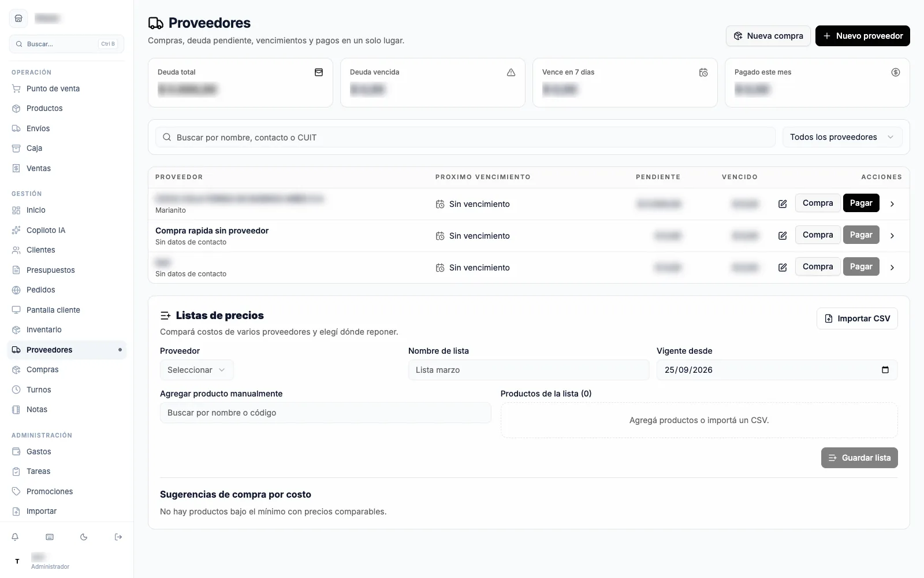This screenshot has width=924, height=578.
Task: Click Guardar lista button
Action: (859, 458)
